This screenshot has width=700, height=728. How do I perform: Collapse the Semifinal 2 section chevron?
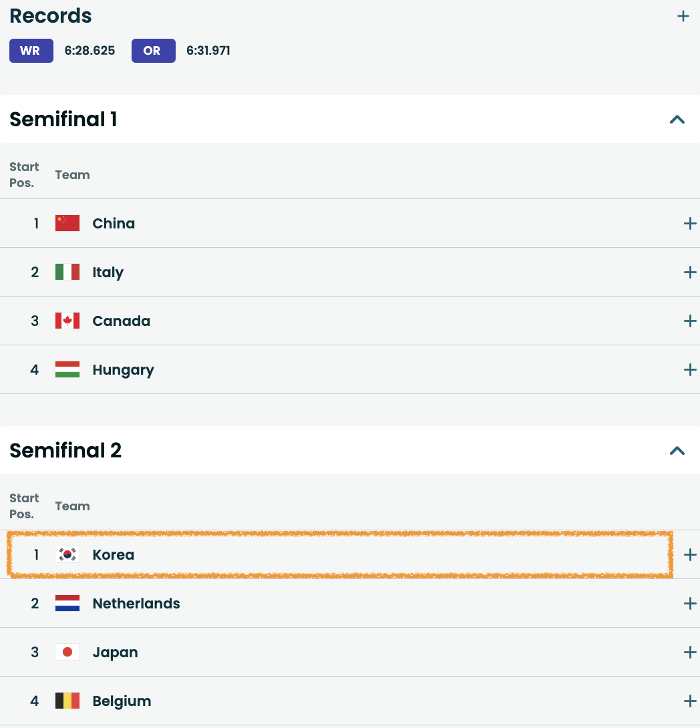pyautogui.click(x=677, y=451)
